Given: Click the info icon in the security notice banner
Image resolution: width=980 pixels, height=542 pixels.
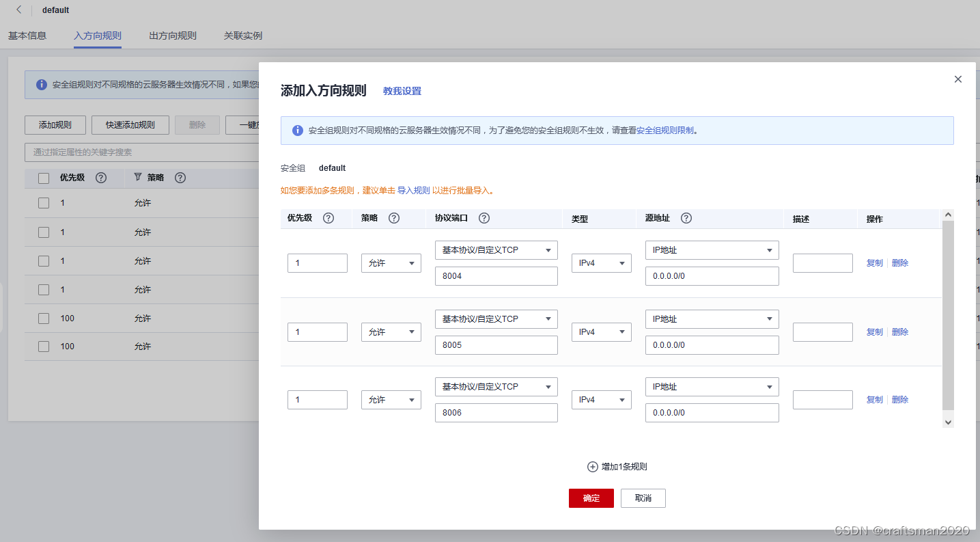Looking at the screenshot, I should (x=297, y=130).
